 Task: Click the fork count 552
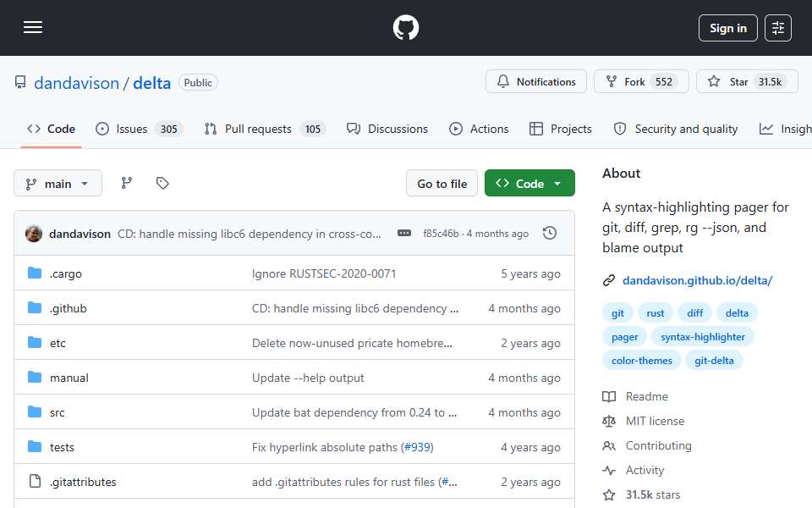[664, 82]
